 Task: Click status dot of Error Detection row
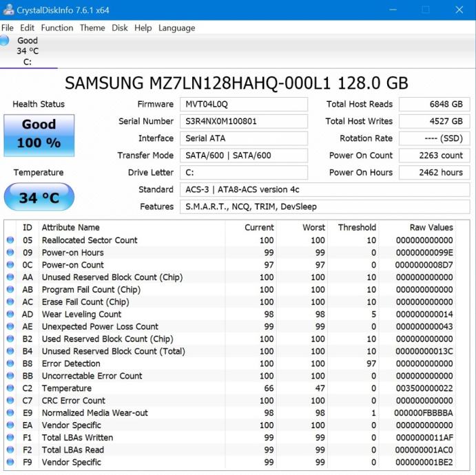pyautogui.click(x=10, y=363)
